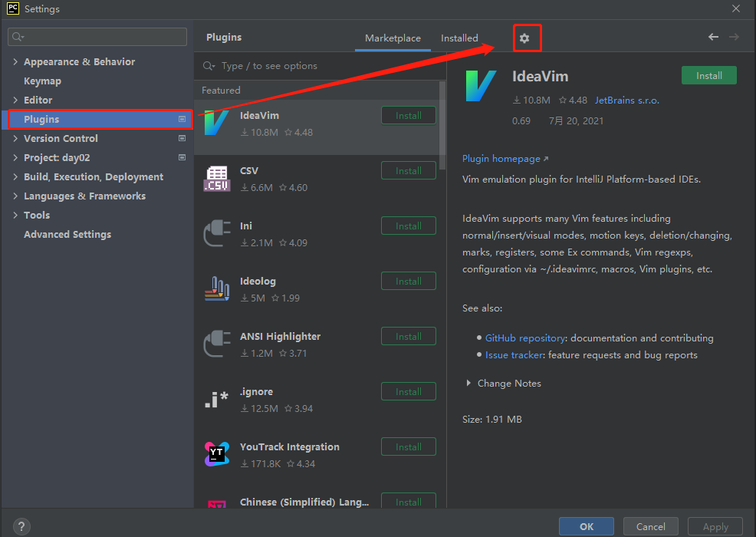Open the plugins gear settings menu
Viewport: 756px width, 537px height.
point(524,38)
